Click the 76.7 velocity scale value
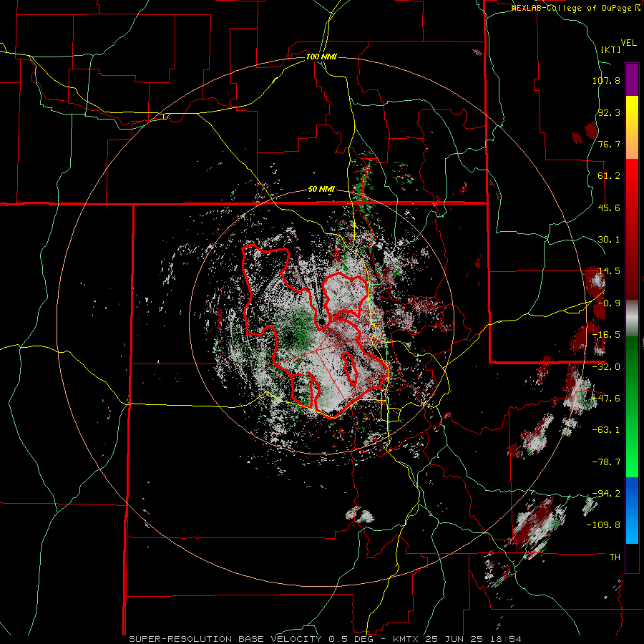Viewport: 644px width, 644px height. pyautogui.click(x=609, y=144)
